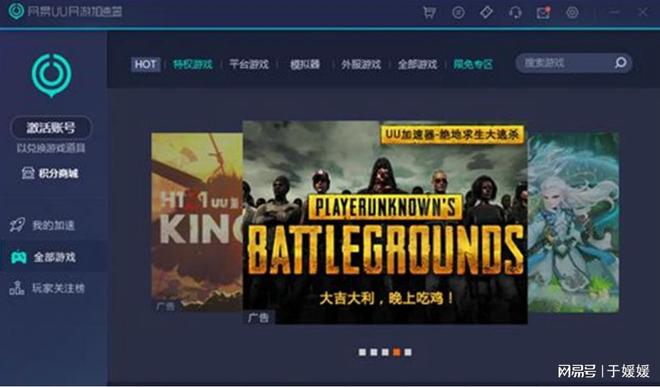Click the rocket icon beside 我的加速
The height and width of the screenshot is (387, 660).
point(17,225)
